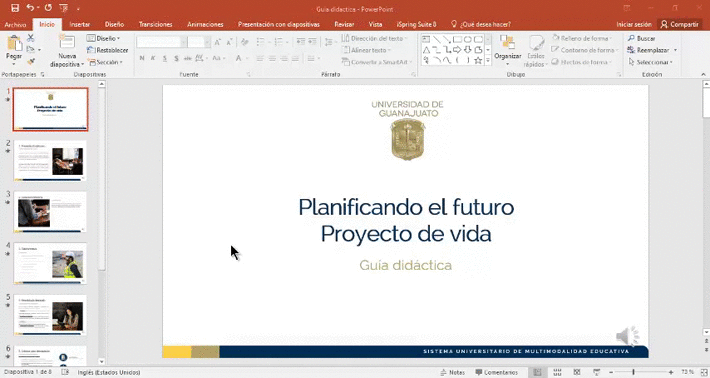Click the Nueva diapositiva icon
710x378 pixels.
[x=67, y=43]
